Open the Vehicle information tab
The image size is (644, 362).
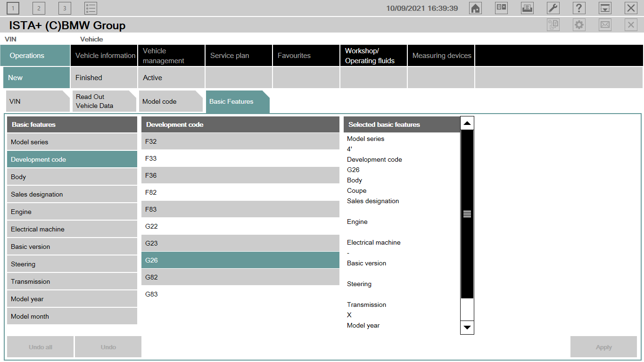click(x=104, y=56)
